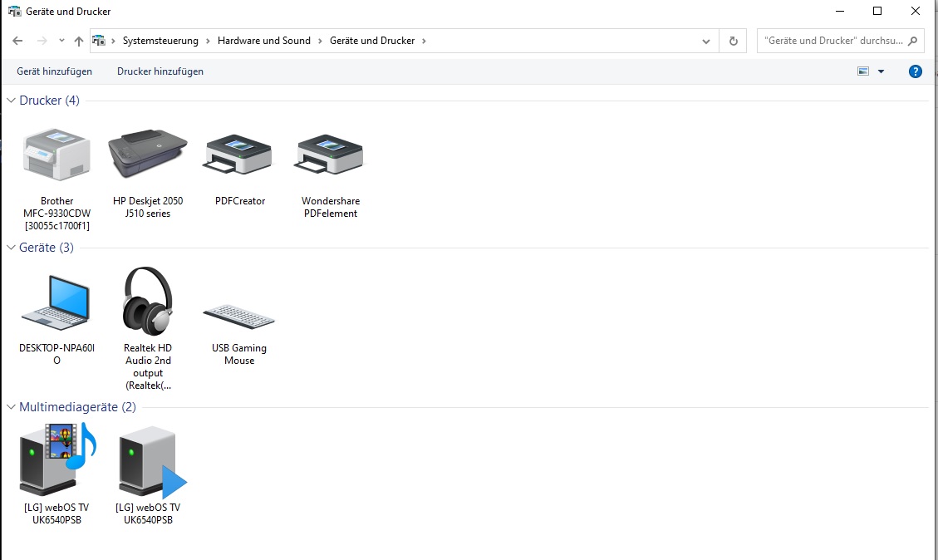This screenshot has width=938, height=560.
Task: Go back with the left arrow
Action: click(17, 41)
